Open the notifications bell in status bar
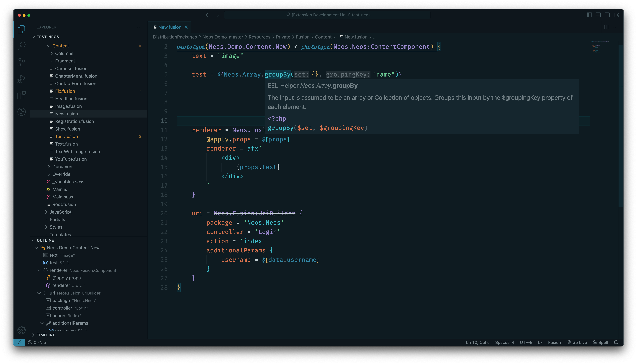Image resolution: width=637 pixels, height=364 pixels. tap(616, 342)
